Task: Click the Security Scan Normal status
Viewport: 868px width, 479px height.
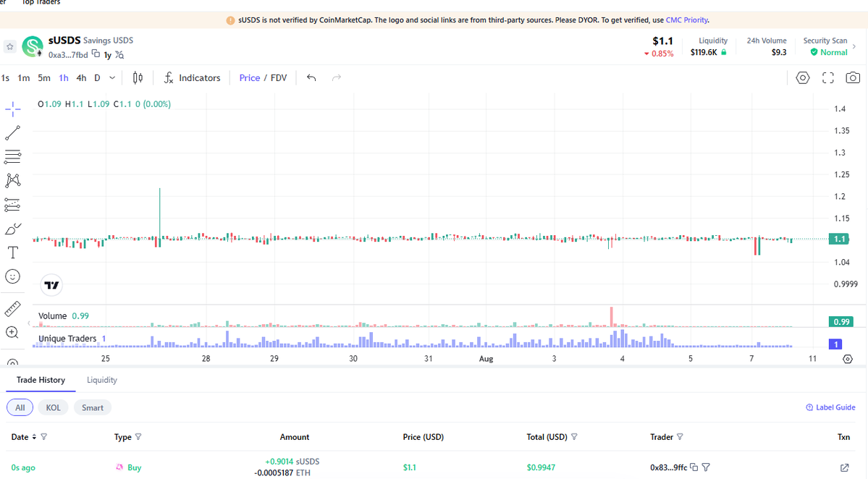Action: point(829,53)
